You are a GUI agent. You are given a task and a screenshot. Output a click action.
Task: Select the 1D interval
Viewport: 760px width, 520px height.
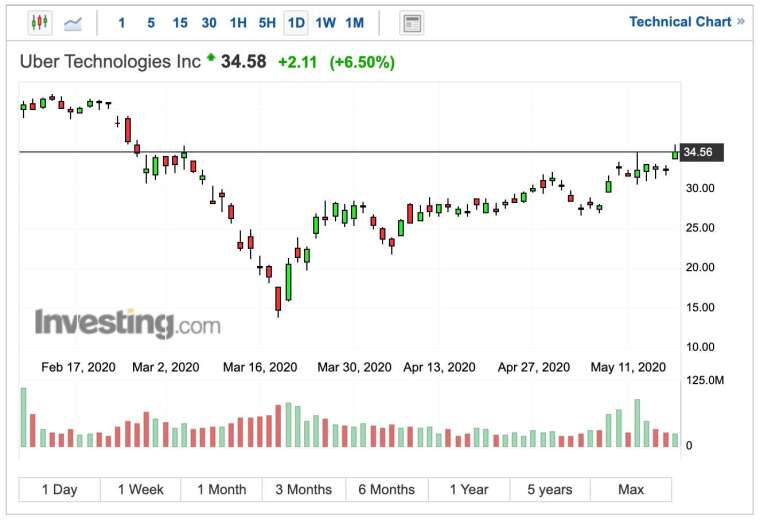(x=296, y=23)
